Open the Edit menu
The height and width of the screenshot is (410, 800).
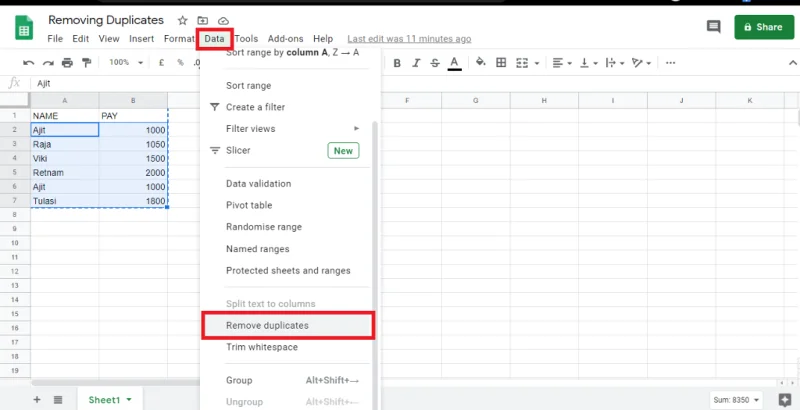coord(81,39)
